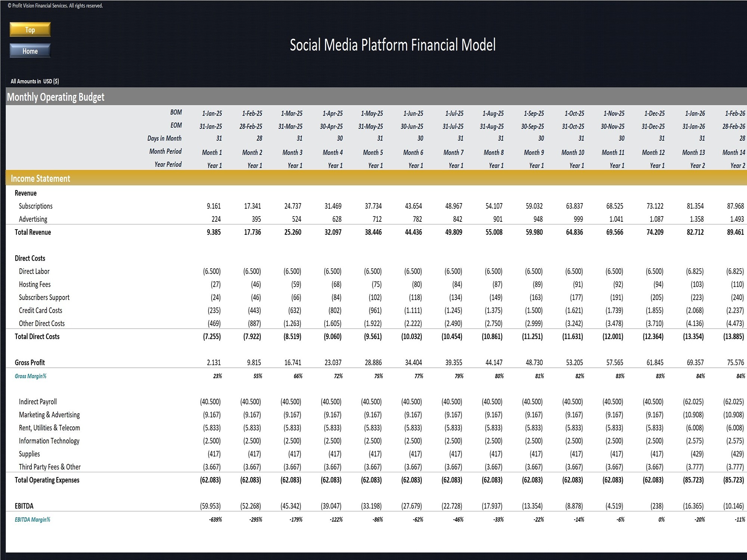Select the Year 2 label under Month 13

click(697, 165)
